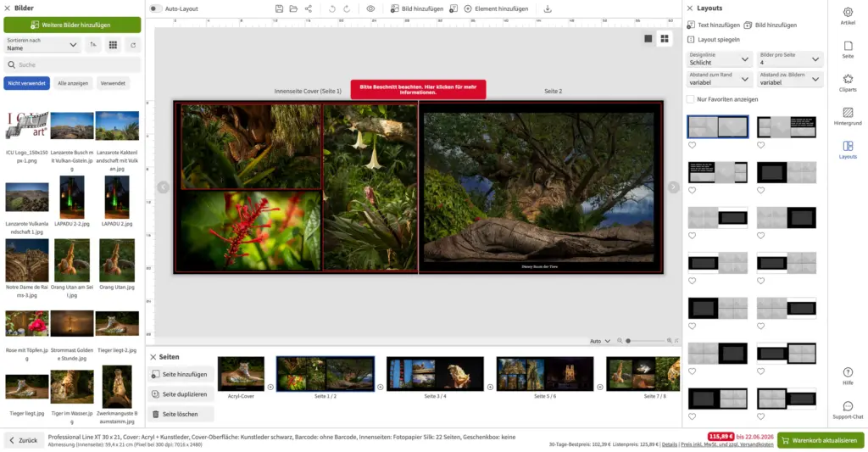Open the Hintergrund sidebar panel
Image resolution: width=868 pixels, height=452 pixels.
(848, 116)
